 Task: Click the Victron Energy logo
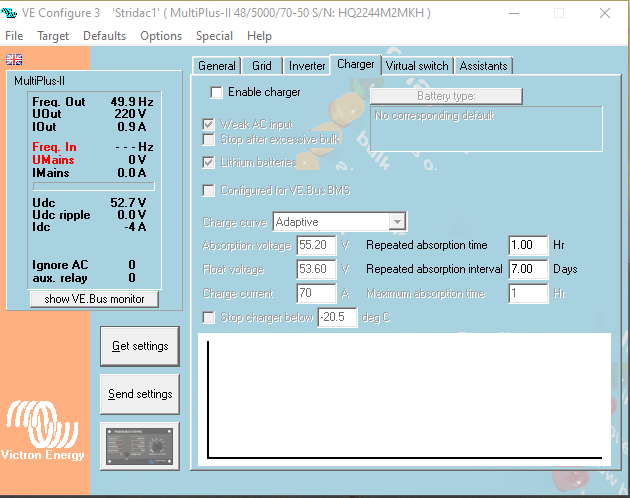(42, 432)
